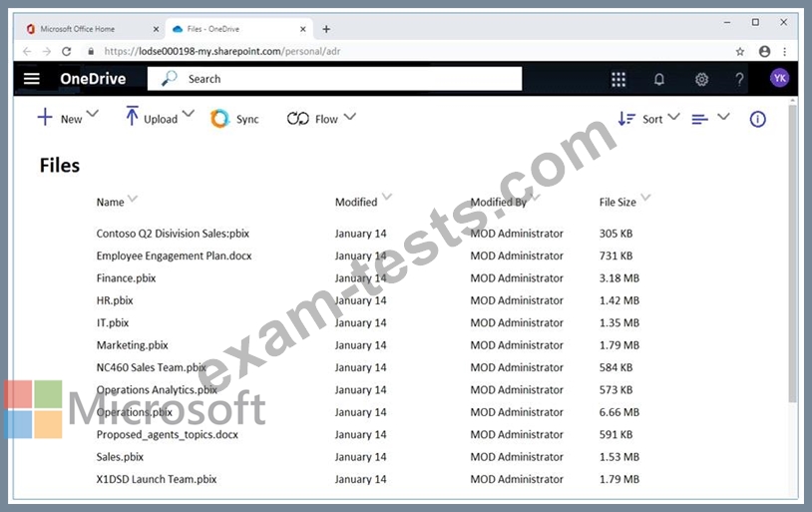Open the File Size column dropdown
The width and height of the screenshot is (812, 512).
[x=645, y=198]
